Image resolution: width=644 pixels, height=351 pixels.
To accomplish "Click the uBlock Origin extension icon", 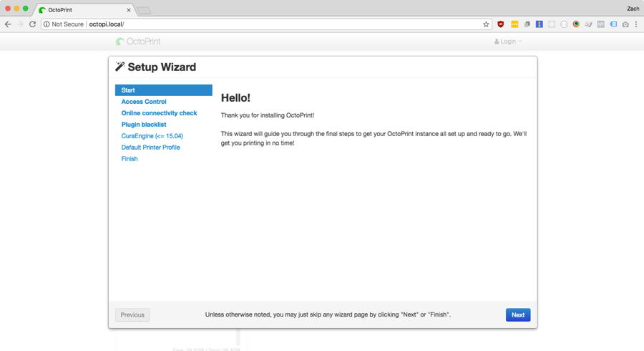I will tap(501, 24).
